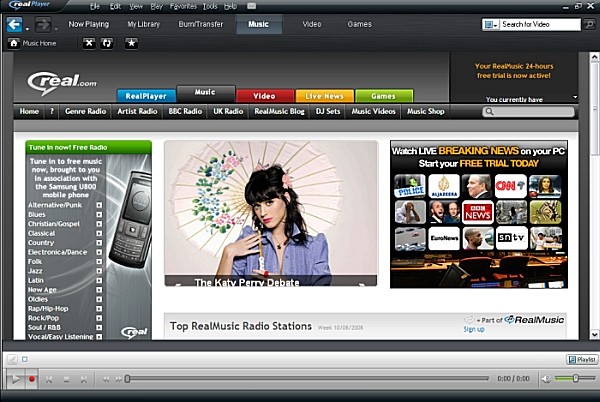
Task: Play Classical radio square button
Action: pos(99,233)
